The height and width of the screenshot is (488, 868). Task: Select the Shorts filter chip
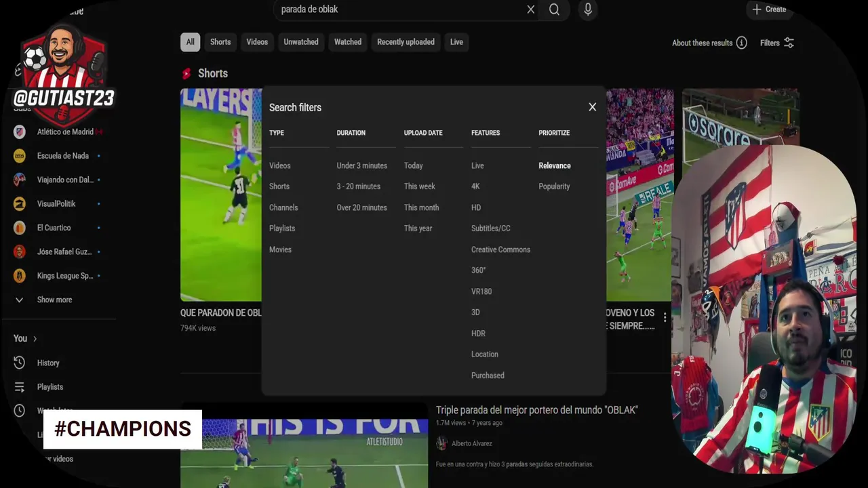pyautogui.click(x=220, y=42)
